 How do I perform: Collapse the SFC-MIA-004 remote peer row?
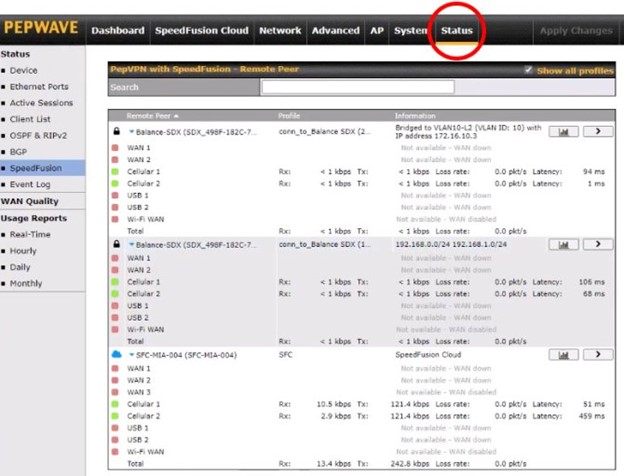click(x=131, y=355)
